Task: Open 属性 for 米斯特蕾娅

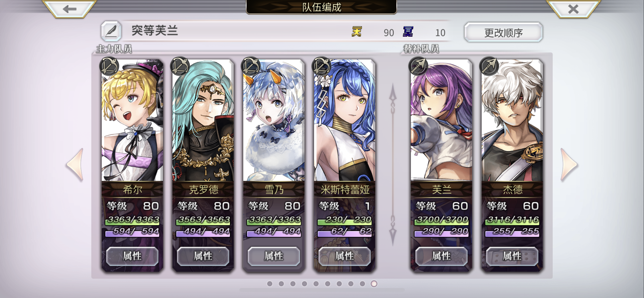Action: (344, 256)
